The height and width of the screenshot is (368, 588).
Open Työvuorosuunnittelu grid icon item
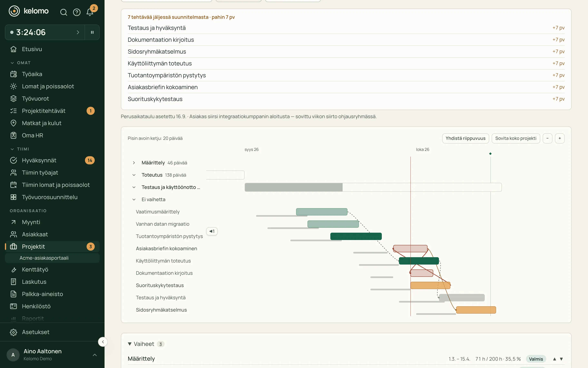52,197
